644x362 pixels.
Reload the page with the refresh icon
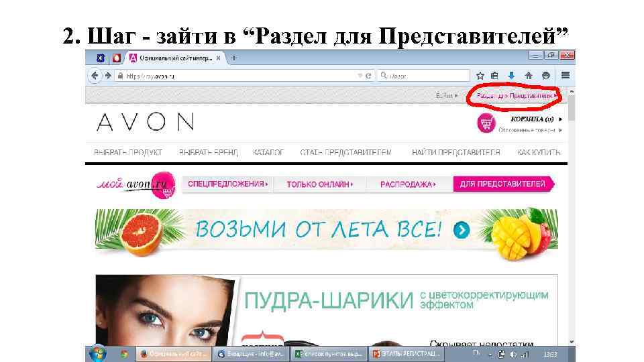click(368, 76)
